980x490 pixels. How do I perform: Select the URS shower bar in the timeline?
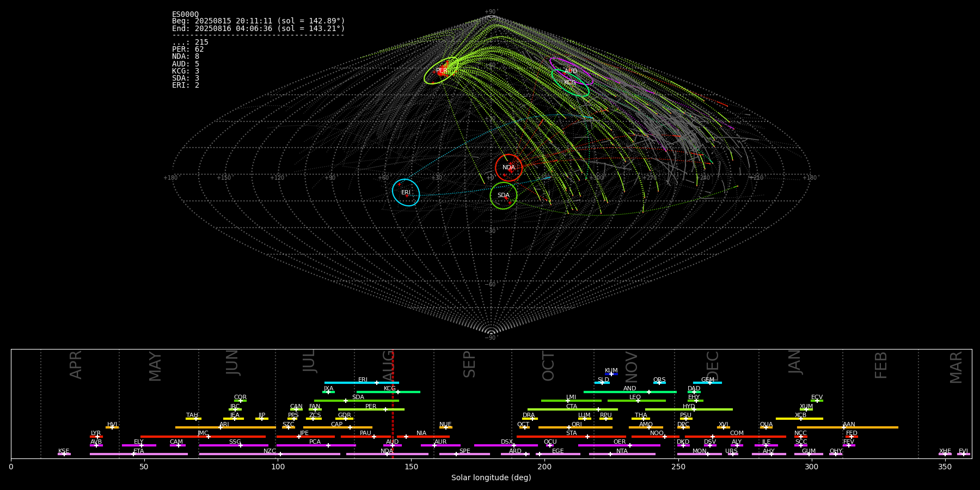click(x=733, y=454)
